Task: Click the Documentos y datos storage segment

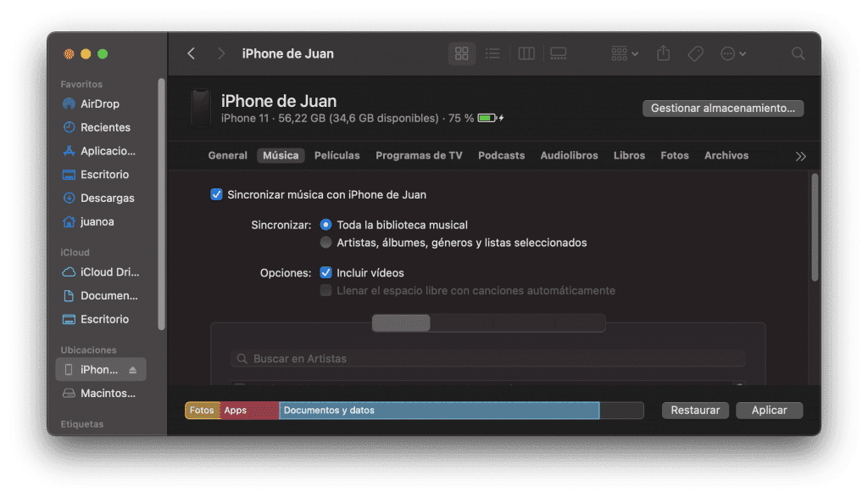Action: [x=439, y=411]
